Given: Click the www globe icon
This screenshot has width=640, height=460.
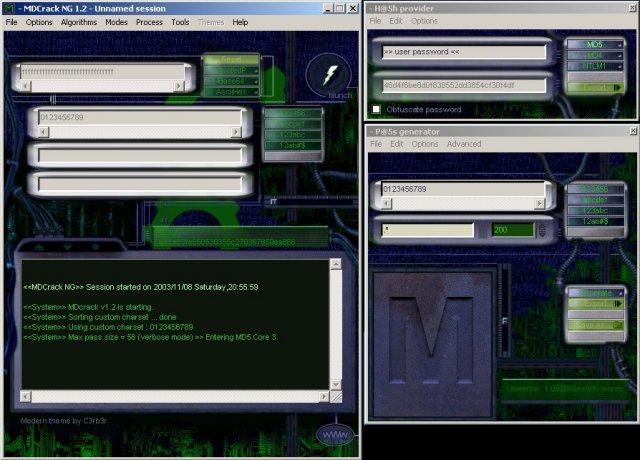Looking at the screenshot, I should 333,435.
